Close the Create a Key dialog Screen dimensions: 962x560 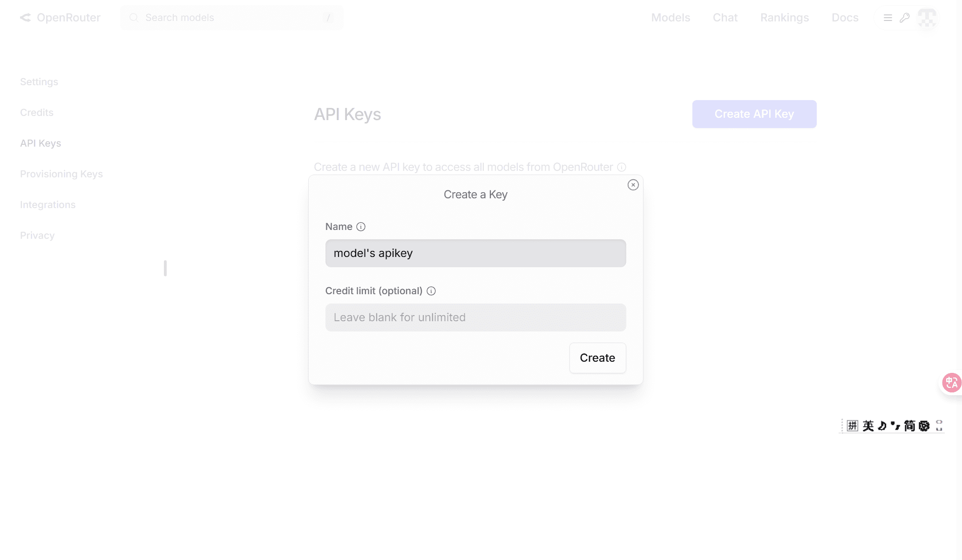[633, 185]
